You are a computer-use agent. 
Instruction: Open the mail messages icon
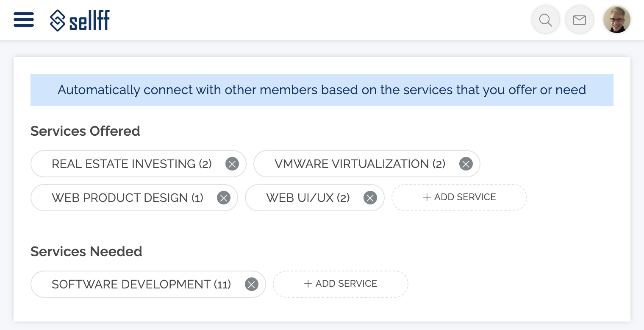[x=579, y=20]
